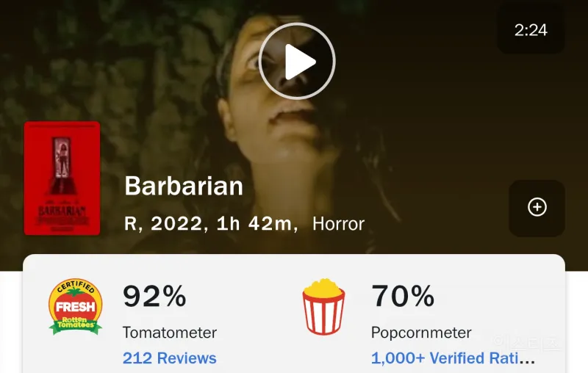Viewport: 588px width, 373px height.
Task: Click the Horror genre label
Action: (x=338, y=223)
